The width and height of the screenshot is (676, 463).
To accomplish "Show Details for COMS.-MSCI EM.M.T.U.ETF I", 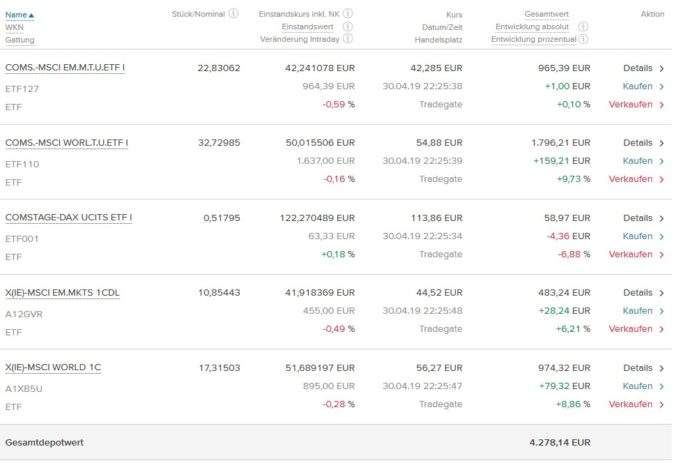I will tap(643, 68).
